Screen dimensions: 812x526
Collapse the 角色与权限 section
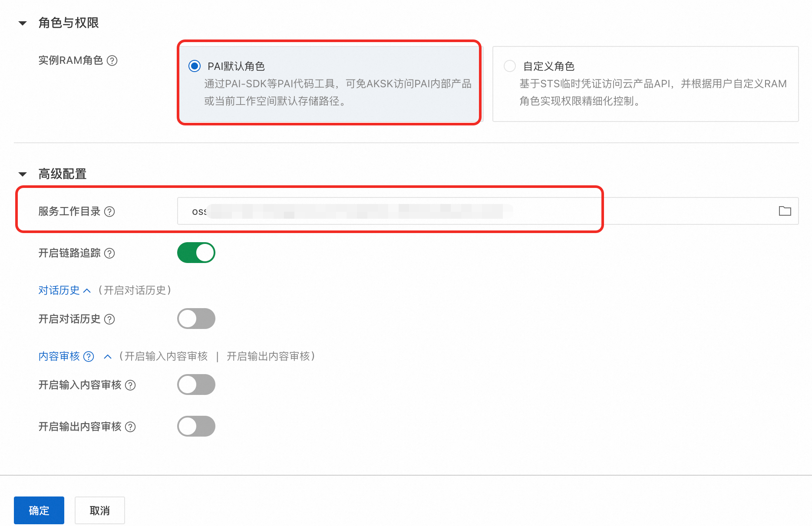coord(23,23)
